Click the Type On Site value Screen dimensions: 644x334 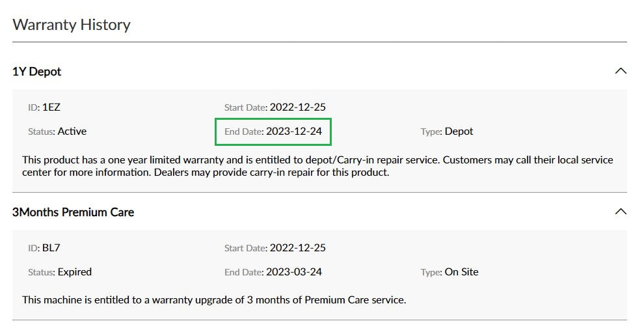pos(461,272)
